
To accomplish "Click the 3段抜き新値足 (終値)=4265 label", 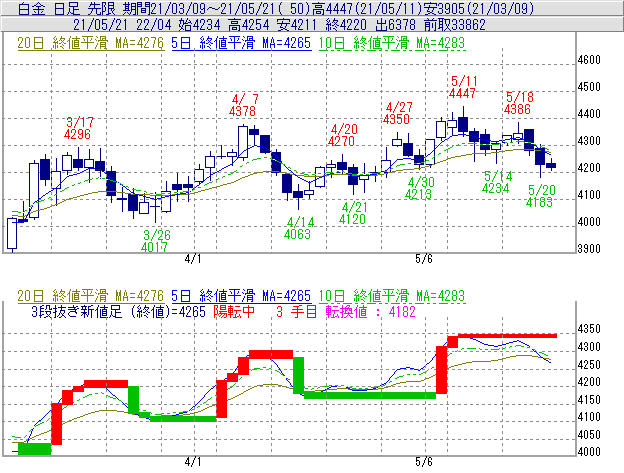I will 119,311.
